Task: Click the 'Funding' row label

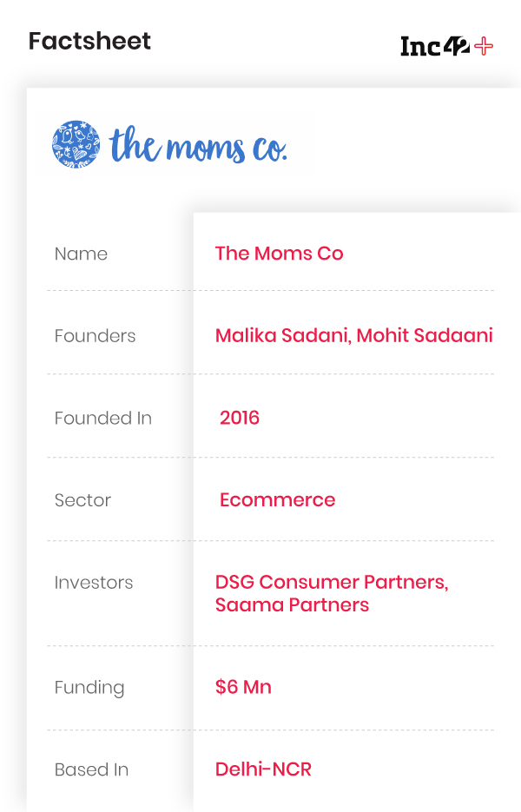Action: [89, 688]
